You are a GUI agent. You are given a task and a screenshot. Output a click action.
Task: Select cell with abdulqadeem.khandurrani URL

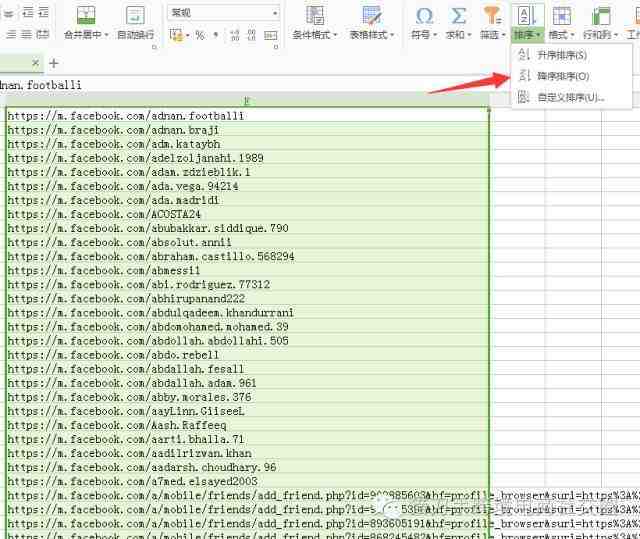247,313
